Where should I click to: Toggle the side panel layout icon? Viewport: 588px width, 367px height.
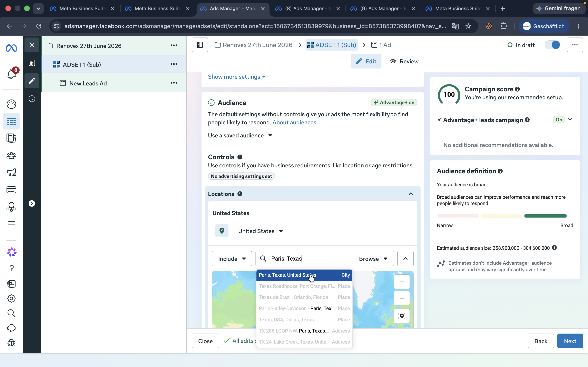[x=200, y=45]
